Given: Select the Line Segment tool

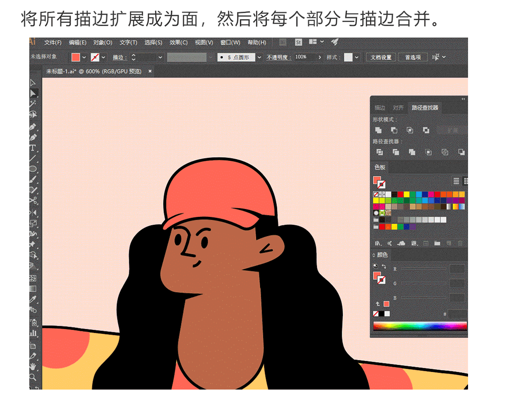Looking at the screenshot, I should click(x=33, y=158).
